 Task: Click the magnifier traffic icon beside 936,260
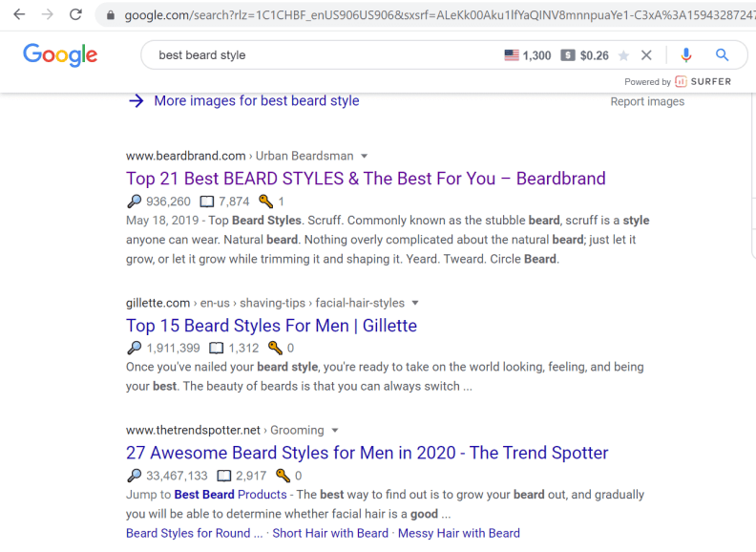(x=134, y=202)
